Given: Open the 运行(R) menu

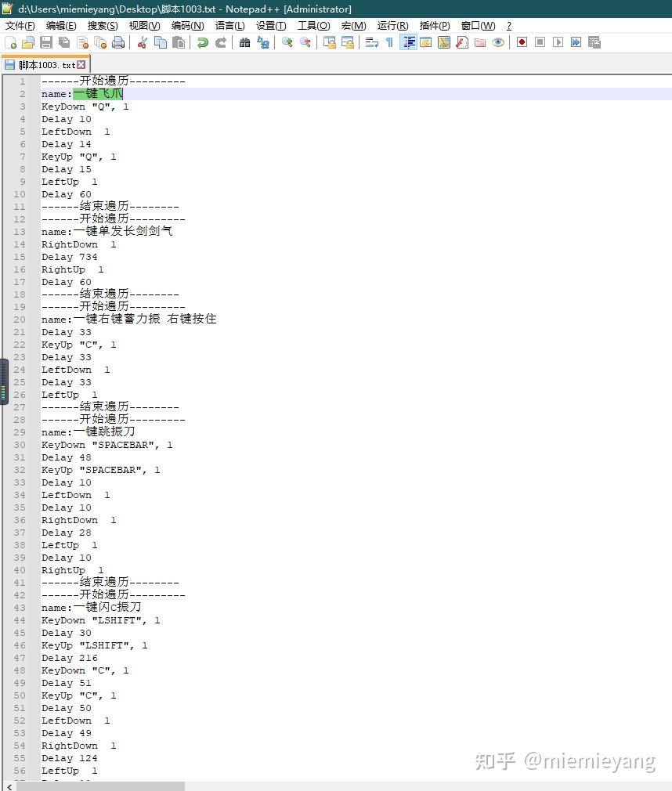Looking at the screenshot, I should point(393,26).
